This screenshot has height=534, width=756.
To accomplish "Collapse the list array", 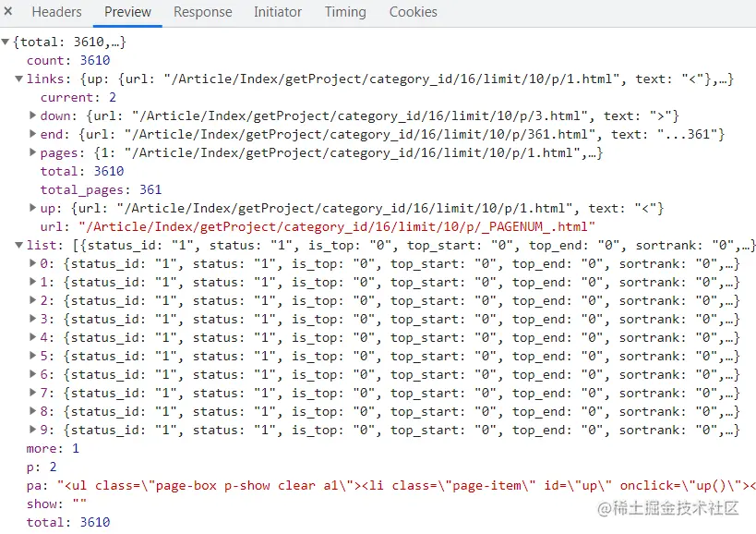I will 18,245.
